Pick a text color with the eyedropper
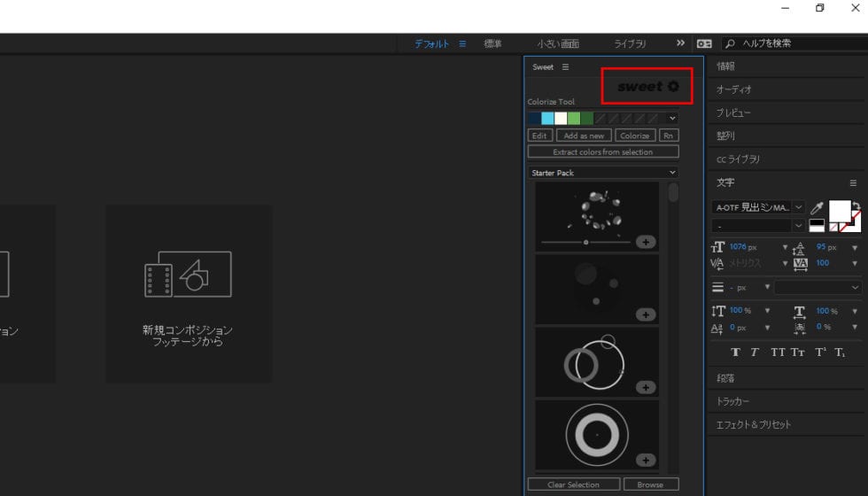The height and width of the screenshot is (496, 868). pyautogui.click(x=817, y=208)
